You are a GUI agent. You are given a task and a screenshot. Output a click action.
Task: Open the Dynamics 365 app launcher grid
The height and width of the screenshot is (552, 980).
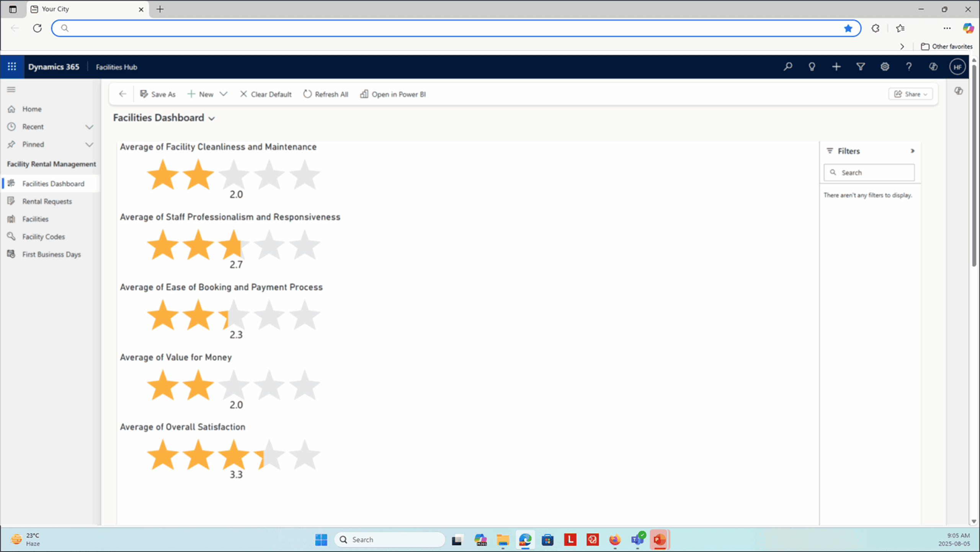[12, 67]
